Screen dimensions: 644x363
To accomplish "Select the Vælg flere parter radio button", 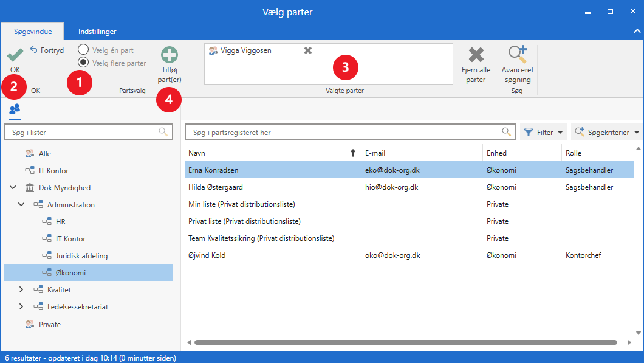I will click(83, 63).
